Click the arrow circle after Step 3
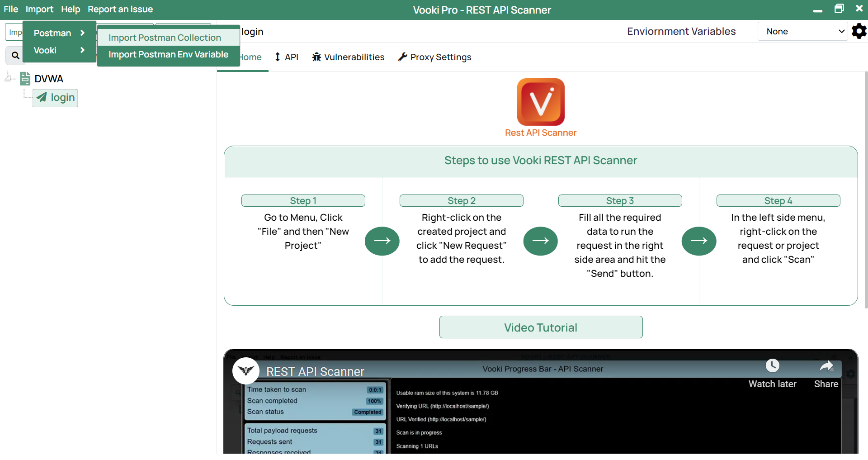This screenshot has height=460, width=868. tap(699, 241)
